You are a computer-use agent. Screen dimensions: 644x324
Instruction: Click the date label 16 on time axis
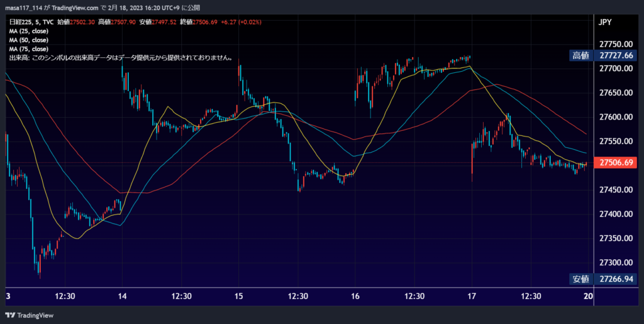355,296
